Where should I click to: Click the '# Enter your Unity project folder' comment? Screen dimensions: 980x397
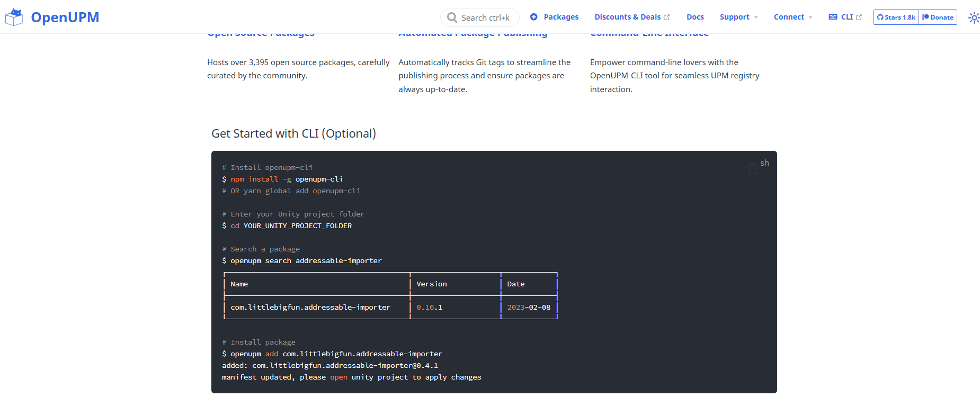point(293,214)
